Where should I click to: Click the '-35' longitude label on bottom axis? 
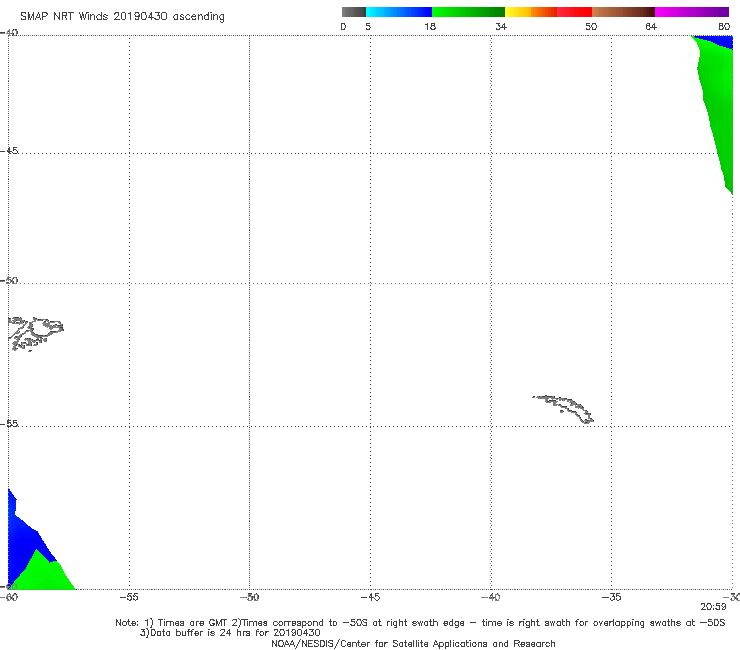pyautogui.click(x=611, y=597)
